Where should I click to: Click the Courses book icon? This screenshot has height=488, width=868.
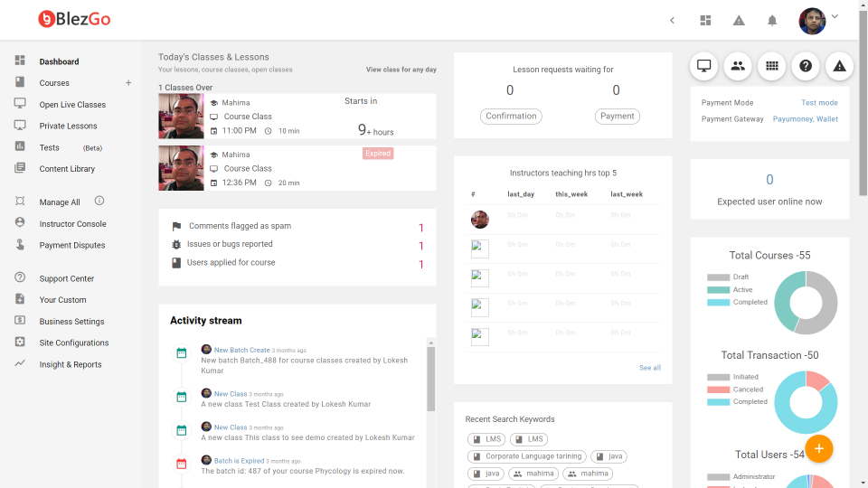point(20,82)
